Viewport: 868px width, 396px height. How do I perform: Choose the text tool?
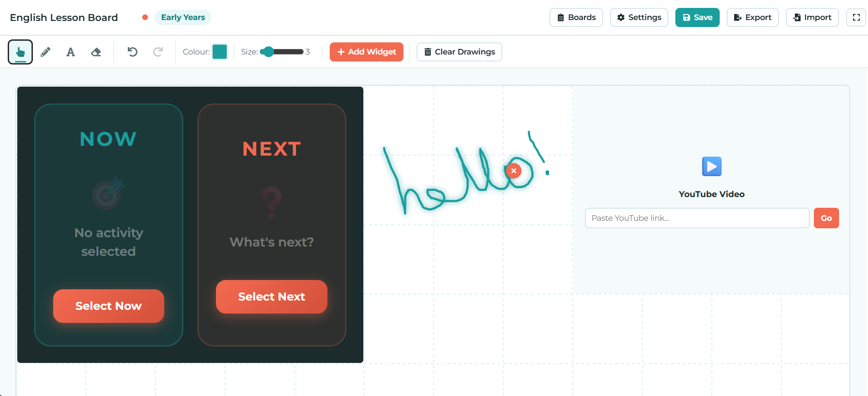(x=70, y=52)
